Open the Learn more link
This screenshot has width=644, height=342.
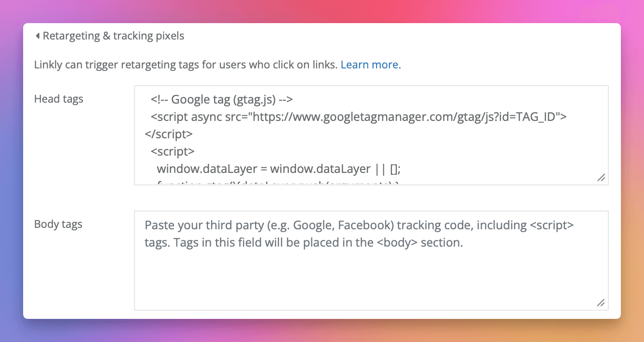tap(370, 64)
